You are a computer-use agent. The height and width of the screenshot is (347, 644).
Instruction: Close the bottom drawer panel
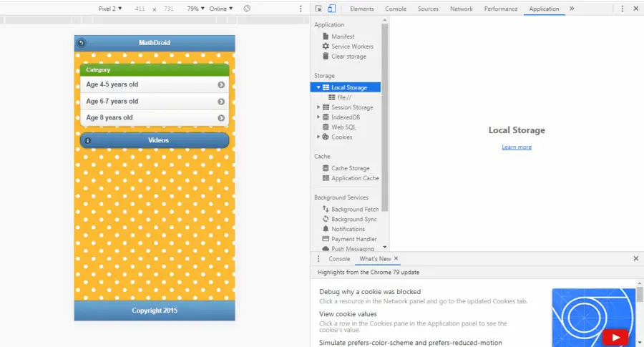pos(636,258)
